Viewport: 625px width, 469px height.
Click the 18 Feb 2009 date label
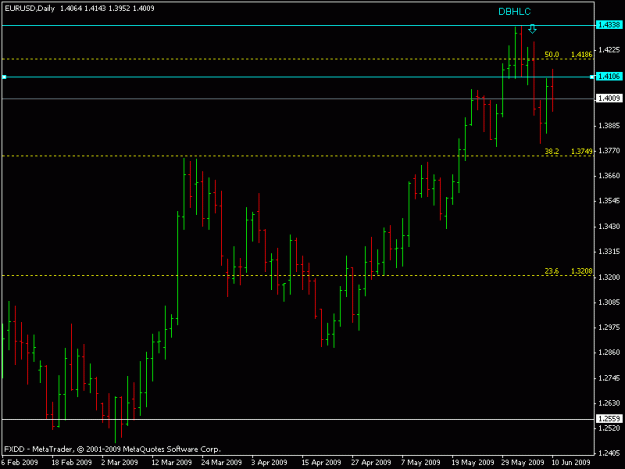point(72,462)
